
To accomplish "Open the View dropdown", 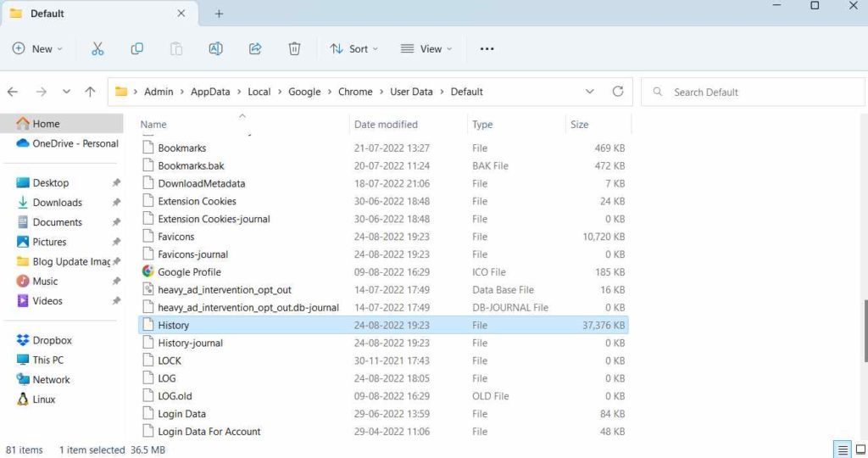I will coord(426,48).
